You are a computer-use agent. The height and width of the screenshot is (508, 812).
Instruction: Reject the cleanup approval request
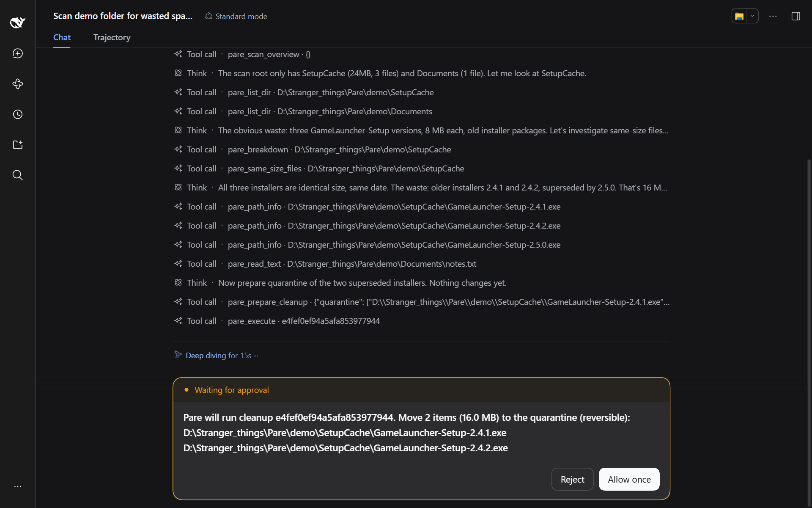click(572, 479)
